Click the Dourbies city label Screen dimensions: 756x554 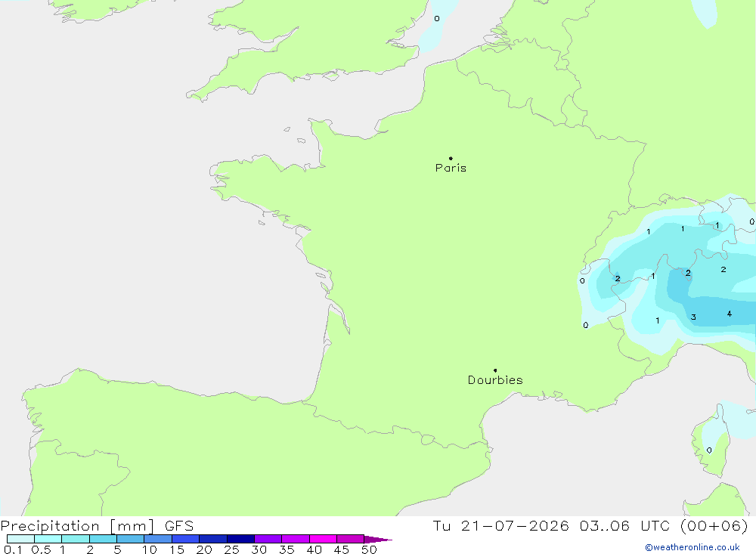click(x=495, y=380)
